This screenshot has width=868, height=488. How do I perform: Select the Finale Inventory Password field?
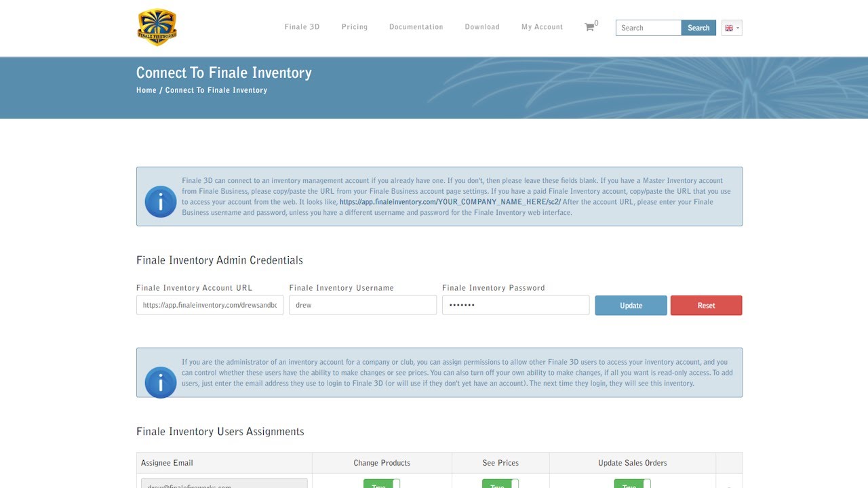pyautogui.click(x=516, y=305)
